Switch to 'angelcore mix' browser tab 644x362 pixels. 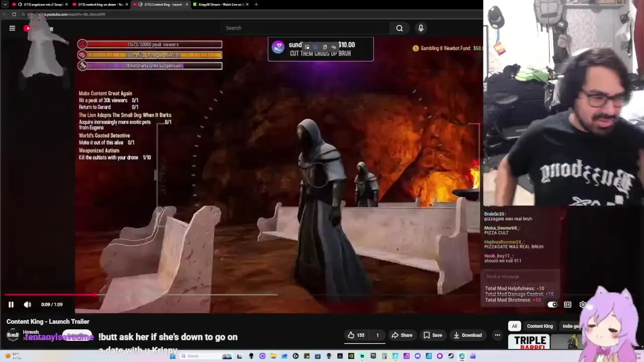(x=40, y=5)
